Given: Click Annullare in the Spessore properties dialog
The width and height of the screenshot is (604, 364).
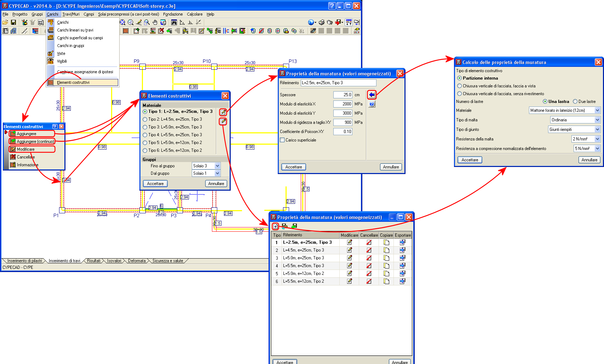Looking at the screenshot, I should 391,167.
